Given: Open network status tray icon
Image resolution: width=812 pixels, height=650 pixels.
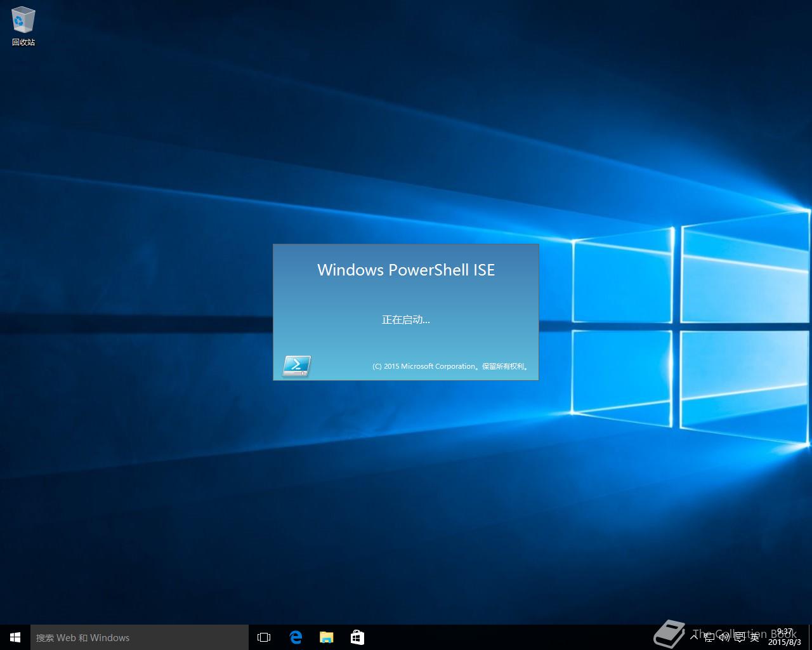Looking at the screenshot, I should (709, 637).
